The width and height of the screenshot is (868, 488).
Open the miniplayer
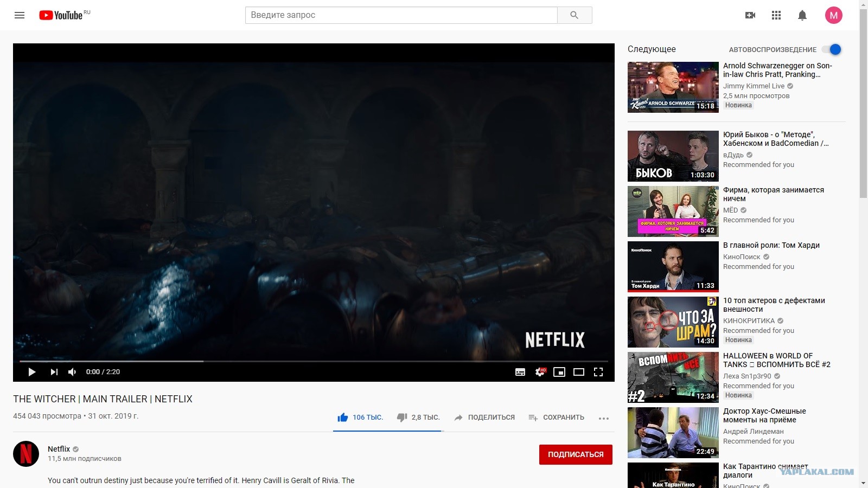559,372
